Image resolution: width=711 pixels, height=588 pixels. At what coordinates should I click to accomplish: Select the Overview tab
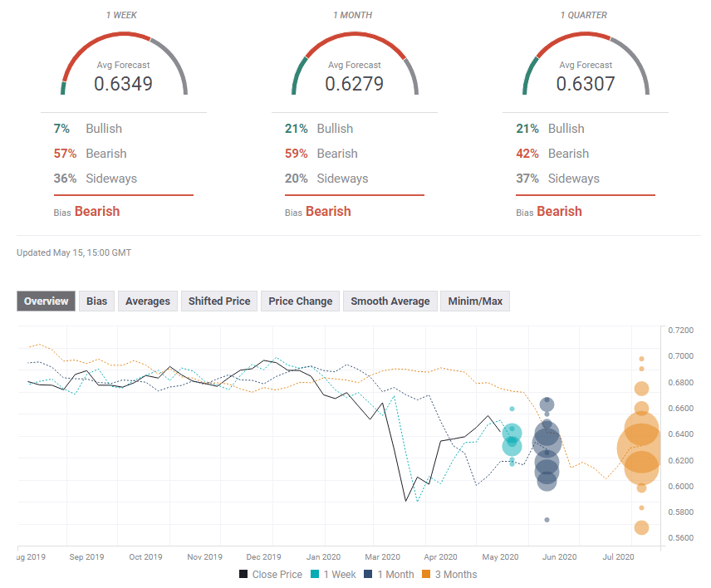click(x=47, y=301)
